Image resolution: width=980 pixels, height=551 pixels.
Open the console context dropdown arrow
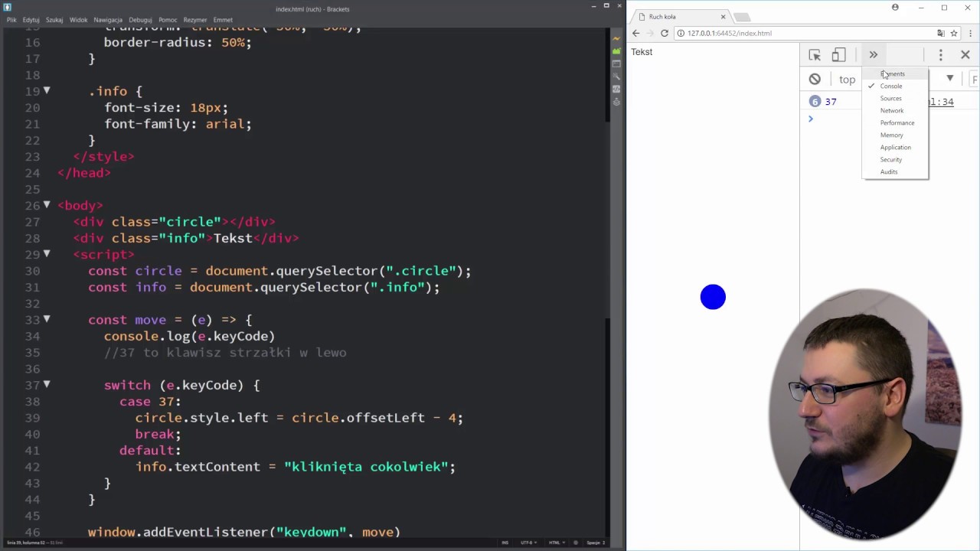pos(949,78)
